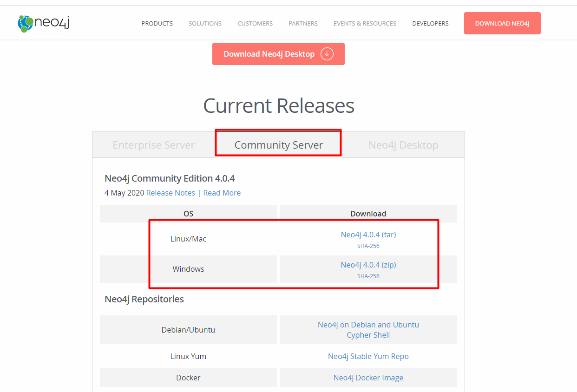Click Read More for version 4.0.4
The width and height of the screenshot is (577, 392).
click(222, 193)
